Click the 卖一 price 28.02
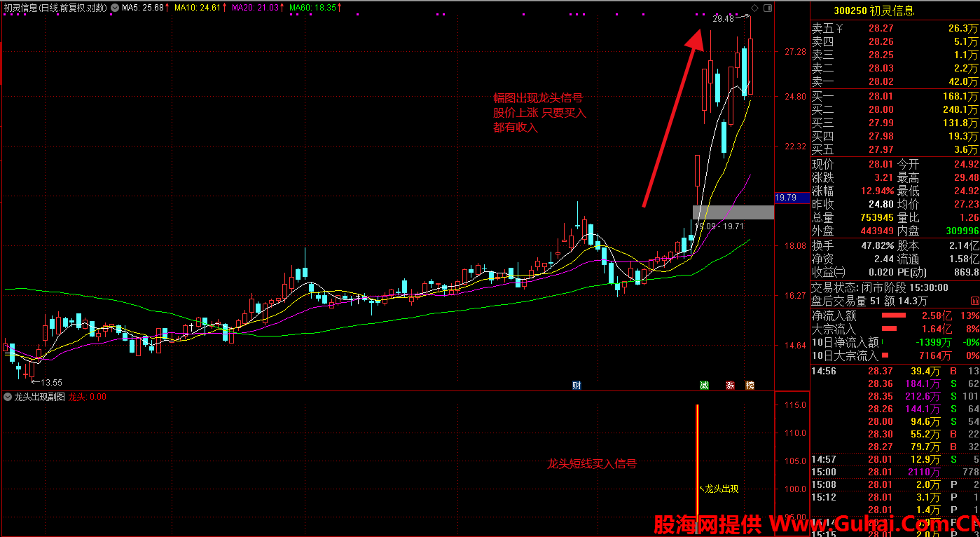The image size is (980, 537). tap(881, 81)
